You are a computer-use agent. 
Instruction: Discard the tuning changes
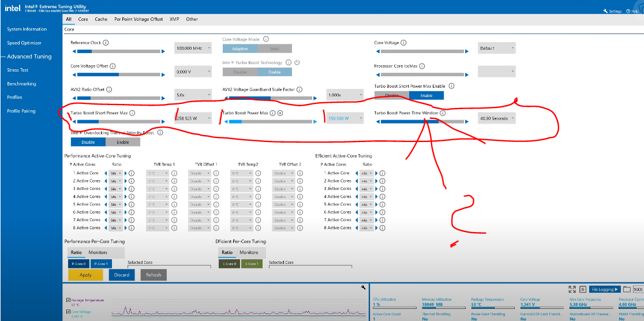pyautogui.click(x=122, y=275)
